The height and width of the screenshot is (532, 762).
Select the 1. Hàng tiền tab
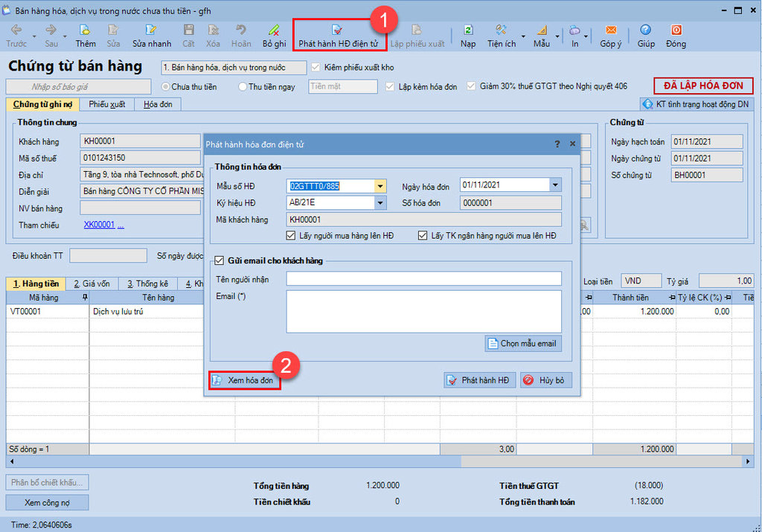coord(36,283)
